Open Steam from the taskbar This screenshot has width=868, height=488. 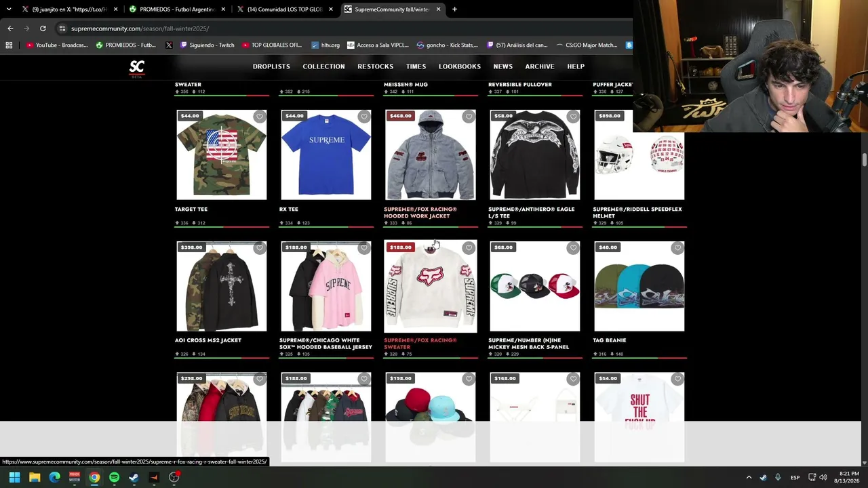134,477
